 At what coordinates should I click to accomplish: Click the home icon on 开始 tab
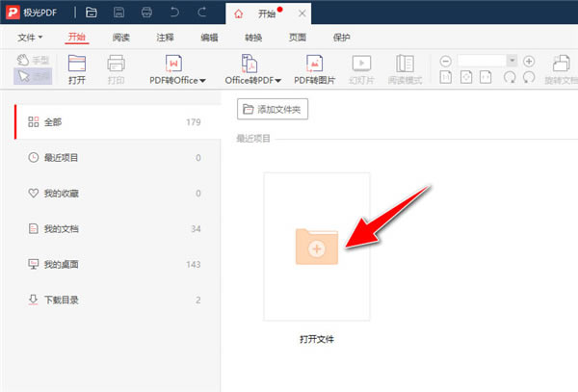pos(239,14)
